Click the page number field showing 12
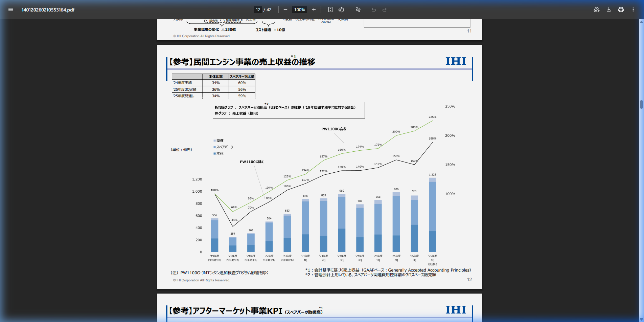Screen dimensions: 644x322 pos(258,9)
